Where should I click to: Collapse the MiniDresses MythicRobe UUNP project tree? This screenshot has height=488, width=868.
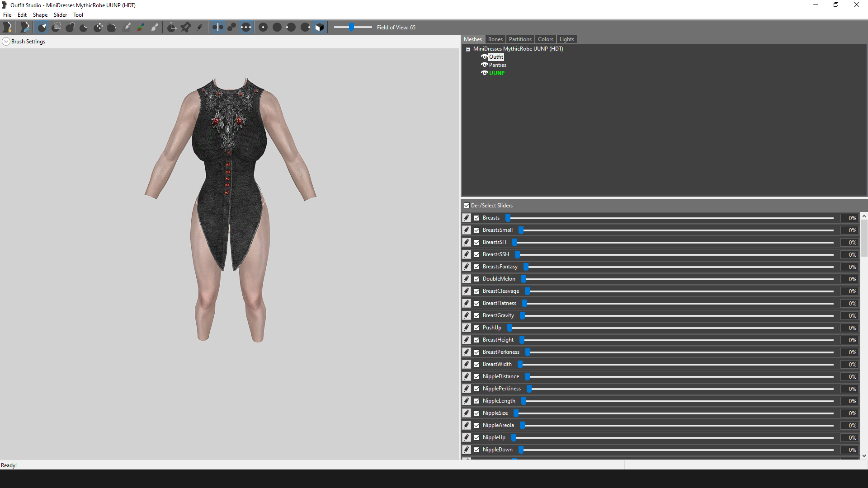[x=468, y=49]
